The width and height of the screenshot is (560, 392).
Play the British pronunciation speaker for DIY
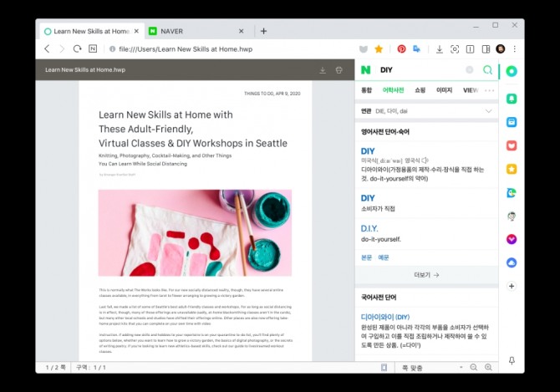[x=425, y=160]
